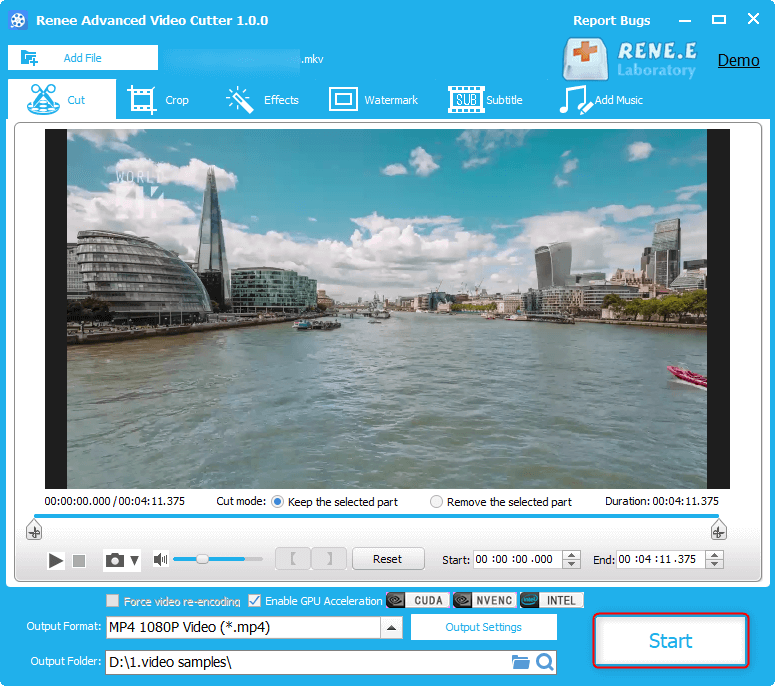Click the video preview frame
The height and width of the screenshot is (686, 775).
pyautogui.click(x=387, y=309)
